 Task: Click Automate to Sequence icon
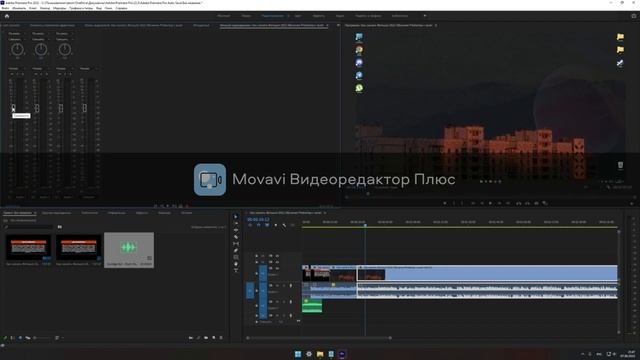click(x=191, y=338)
